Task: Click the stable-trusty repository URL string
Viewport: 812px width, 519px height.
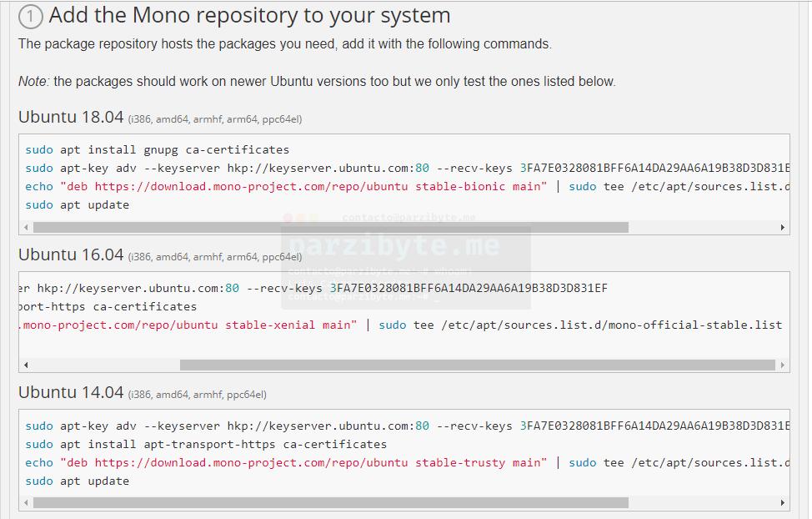Action: point(303,462)
